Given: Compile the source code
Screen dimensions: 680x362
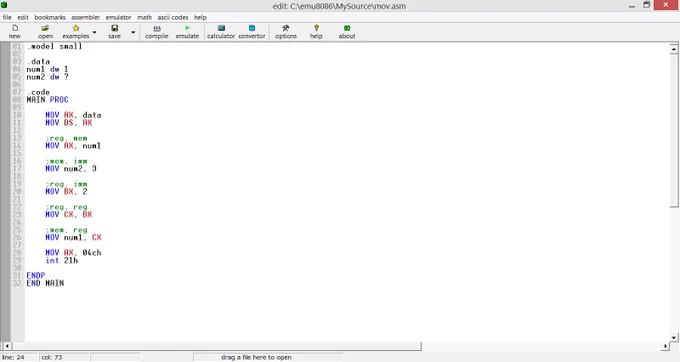Looking at the screenshot, I should [x=157, y=32].
